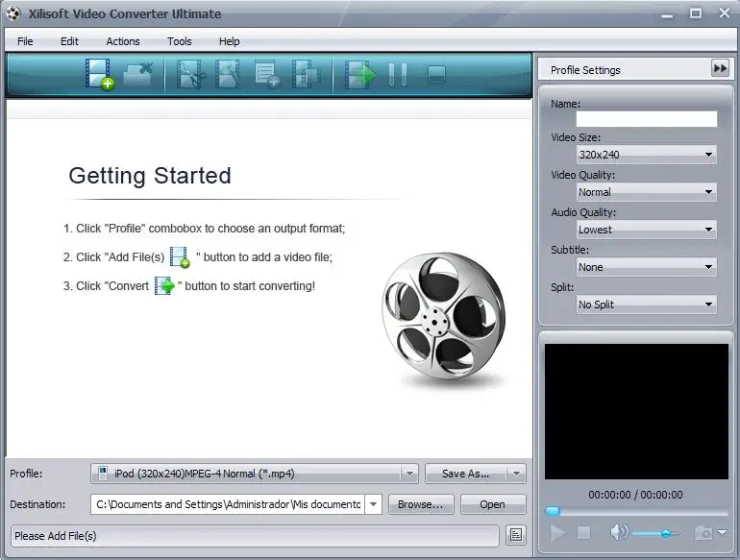Click the Open destination button
This screenshot has height=560, width=740.
click(492, 504)
